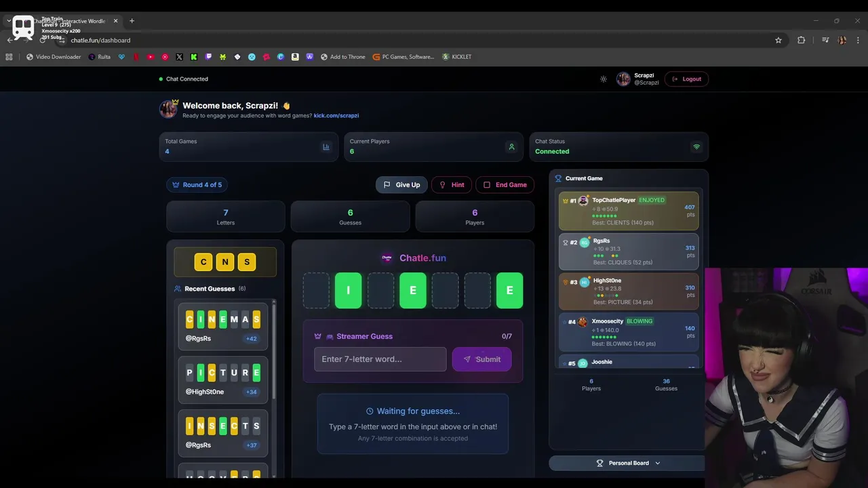Click the Total Games bar chart icon
Viewport: 868px width, 488px height.
[326, 146]
